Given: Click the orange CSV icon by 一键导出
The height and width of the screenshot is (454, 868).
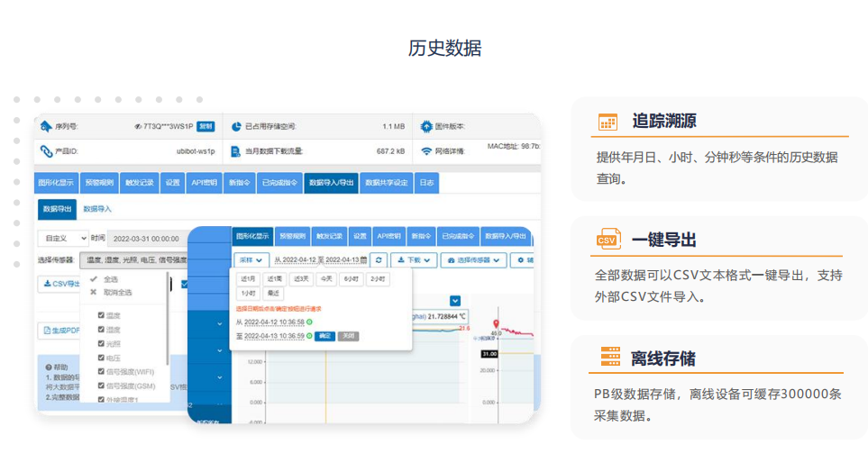Looking at the screenshot, I should tap(608, 240).
